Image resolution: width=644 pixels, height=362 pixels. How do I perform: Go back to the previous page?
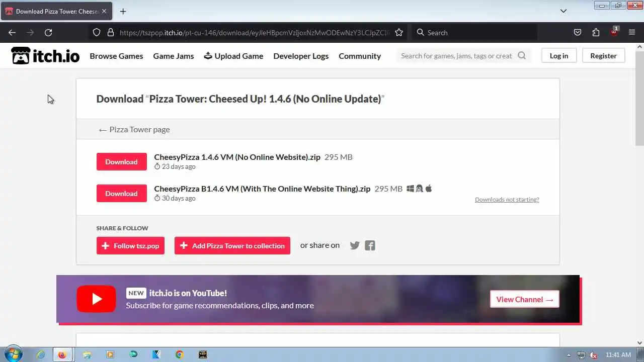tap(12, 33)
